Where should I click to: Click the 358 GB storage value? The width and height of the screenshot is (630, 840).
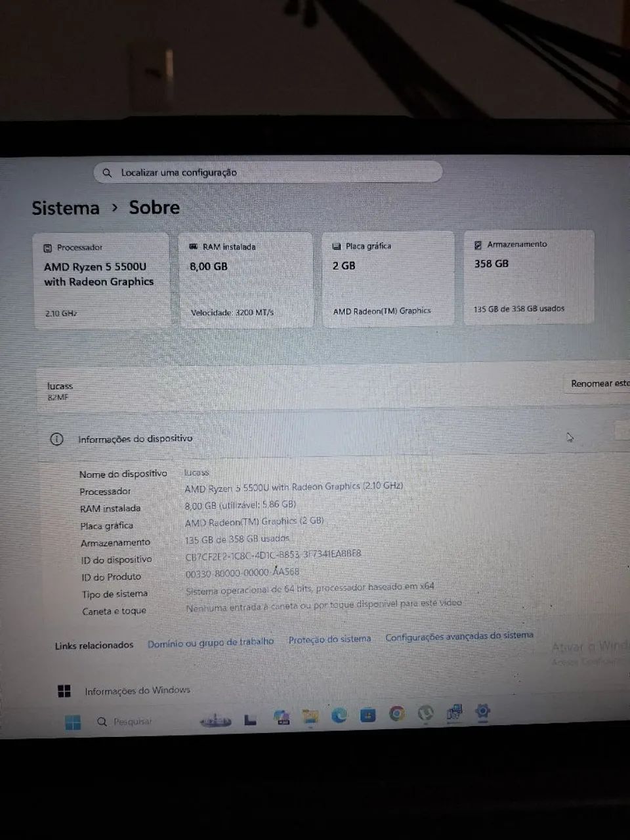(x=492, y=264)
